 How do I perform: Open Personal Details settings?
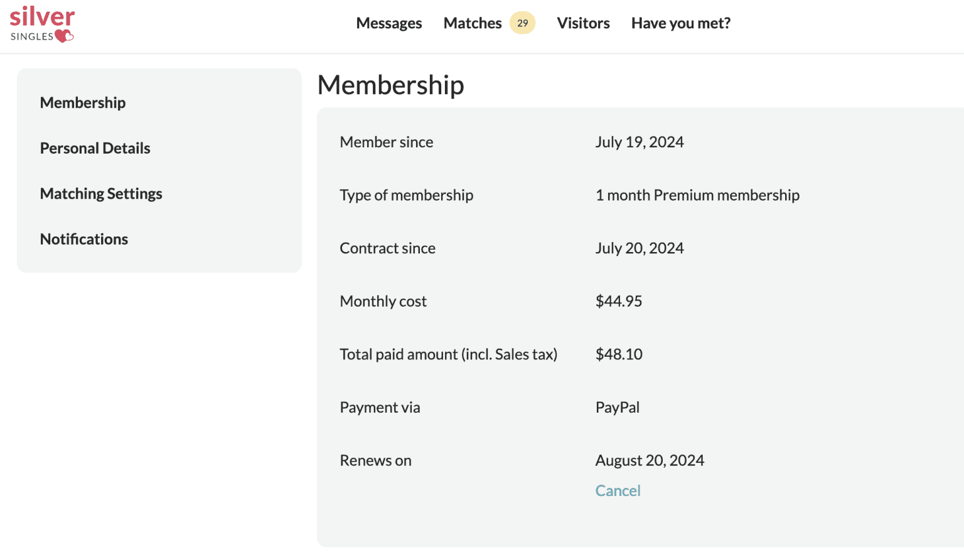click(x=95, y=148)
